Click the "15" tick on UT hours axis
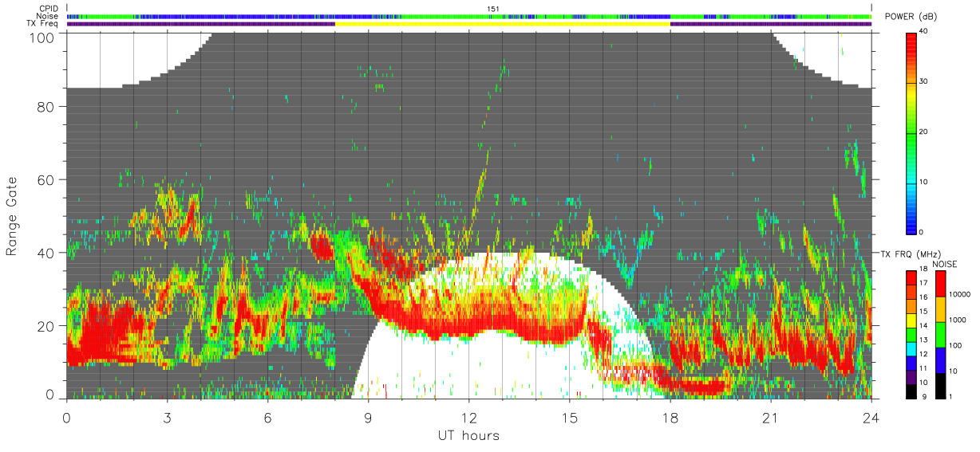 coord(569,416)
